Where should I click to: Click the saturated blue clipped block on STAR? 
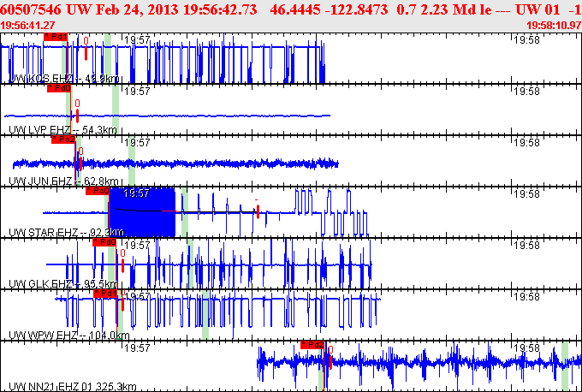(143, 212)
